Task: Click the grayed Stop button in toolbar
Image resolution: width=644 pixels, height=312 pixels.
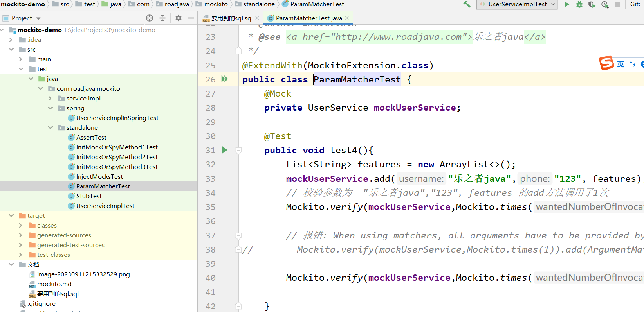Action: (617, 4)
